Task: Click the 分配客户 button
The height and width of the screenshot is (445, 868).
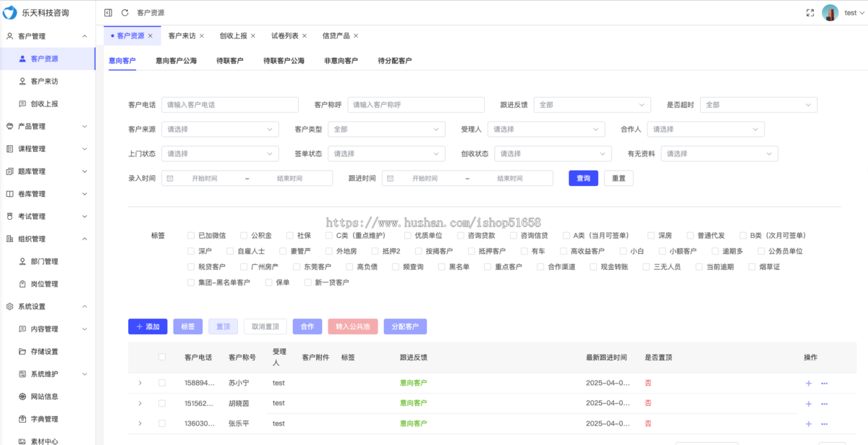Action: (405, 326)
